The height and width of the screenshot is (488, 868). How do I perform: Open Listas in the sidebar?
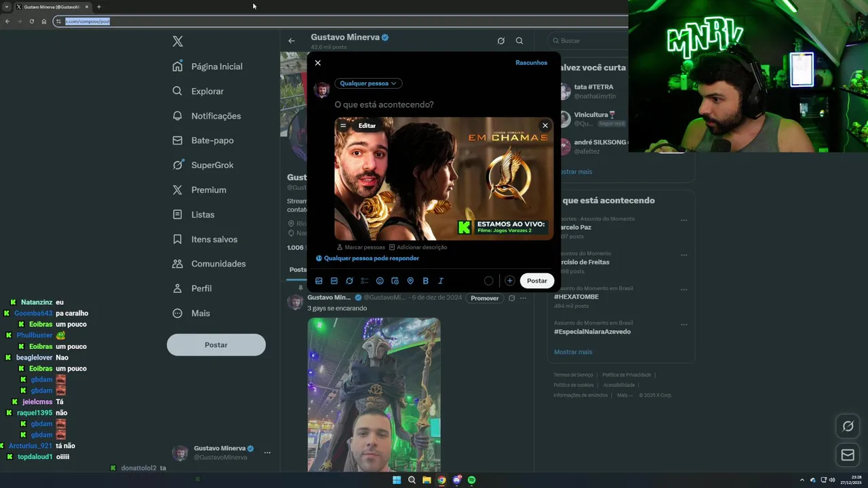click(193, 214)
